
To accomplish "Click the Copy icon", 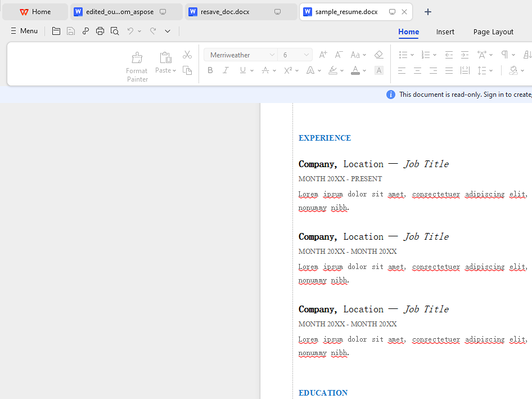I will click(x=187, y=70).
